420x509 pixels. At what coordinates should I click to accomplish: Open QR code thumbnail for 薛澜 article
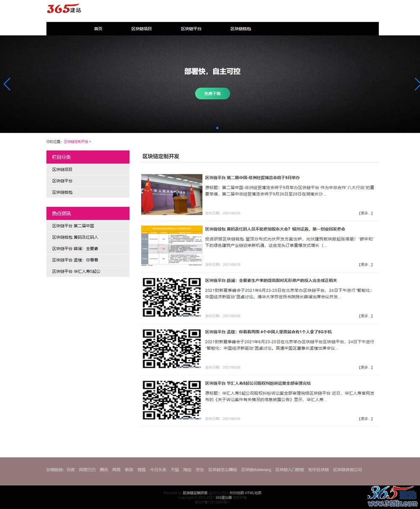pyautogui.click(x=172, y=297)
